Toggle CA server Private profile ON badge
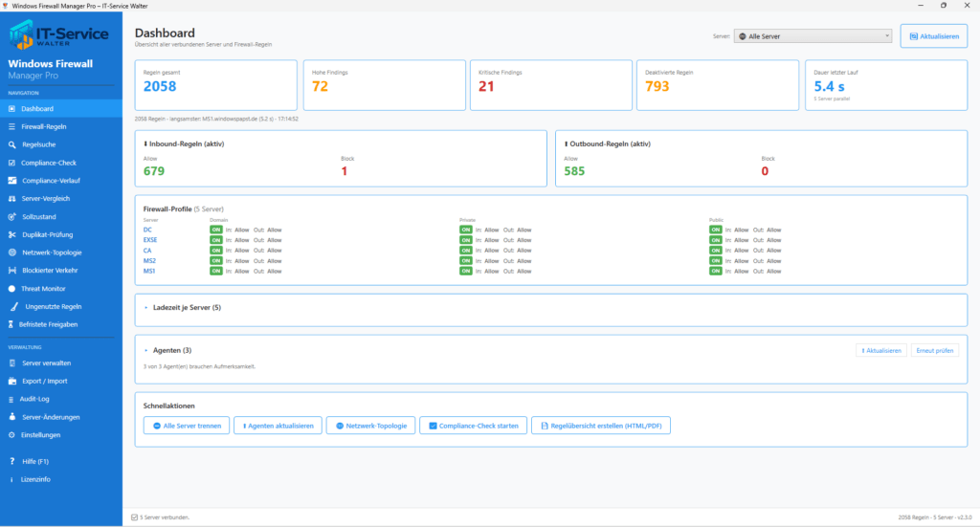Screen dimensions: 980x527 466,251
